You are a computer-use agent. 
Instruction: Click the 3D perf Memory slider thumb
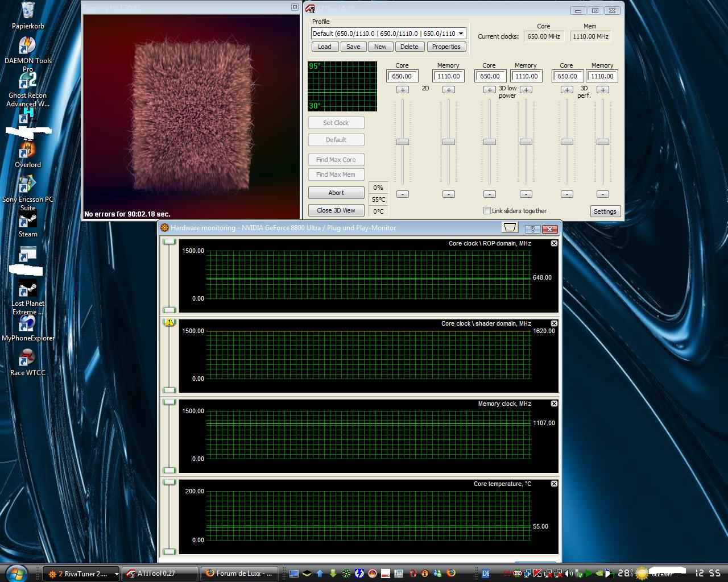point(603,142)
